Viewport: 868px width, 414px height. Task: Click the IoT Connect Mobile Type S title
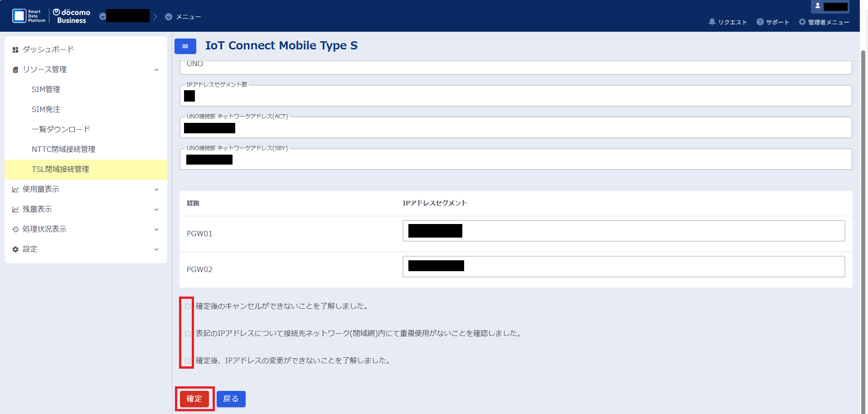click(x=281, y=45)
